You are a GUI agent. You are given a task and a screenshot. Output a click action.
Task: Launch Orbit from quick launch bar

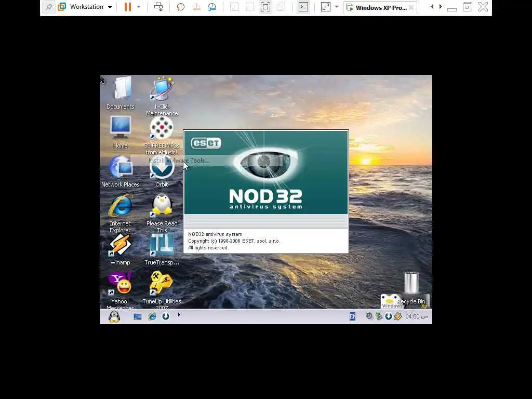(x=166, y=316)
